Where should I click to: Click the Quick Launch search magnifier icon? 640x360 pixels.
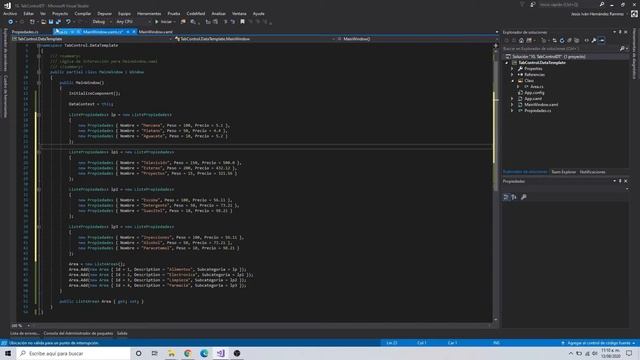pyautogui.click(x=602, y=4)
